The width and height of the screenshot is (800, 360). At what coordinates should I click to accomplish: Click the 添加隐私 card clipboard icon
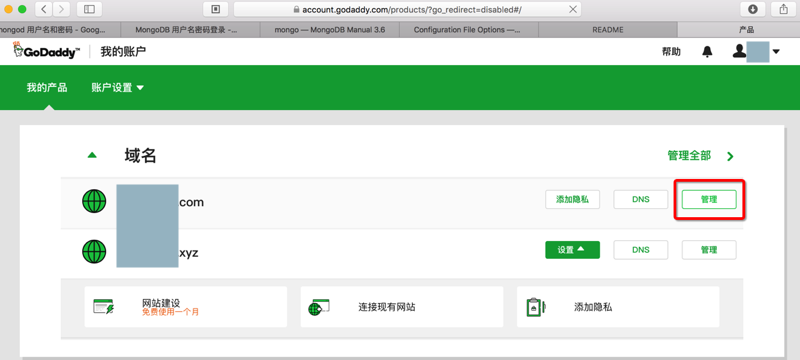point(536,306)
